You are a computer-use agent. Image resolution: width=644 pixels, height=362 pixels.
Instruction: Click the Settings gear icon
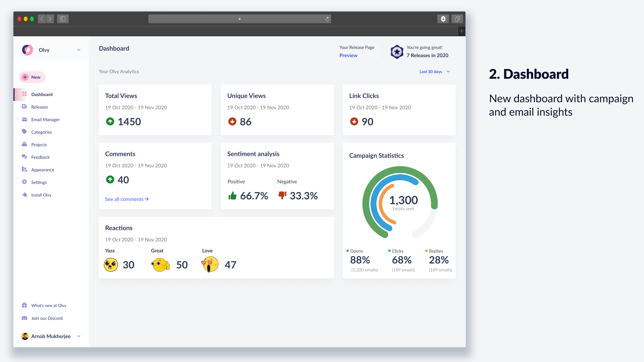[x=24, y=182]
